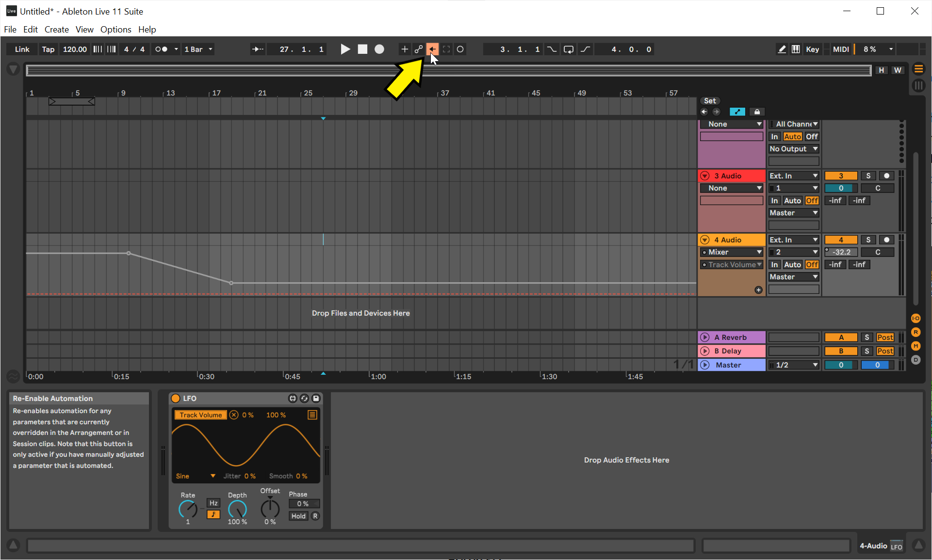The image size is (932, 560).
Task: Toggle the Automation Mode button
Action: (737, 112)
